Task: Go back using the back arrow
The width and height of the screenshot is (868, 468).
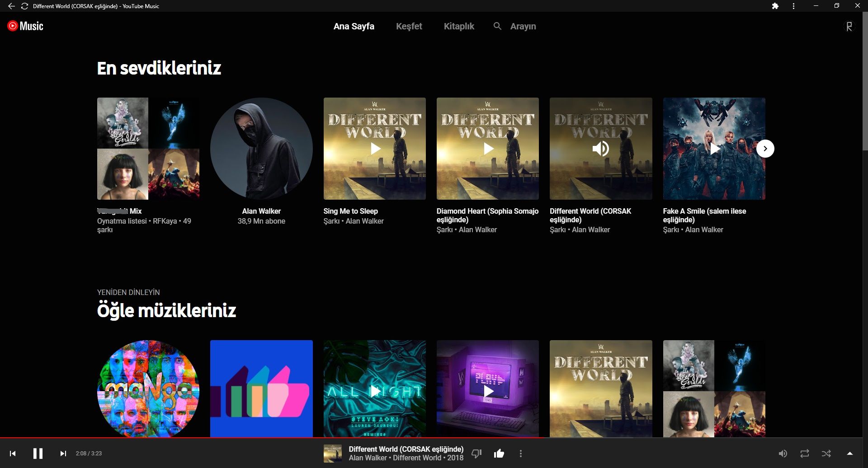Action: [x=11, y=6]
